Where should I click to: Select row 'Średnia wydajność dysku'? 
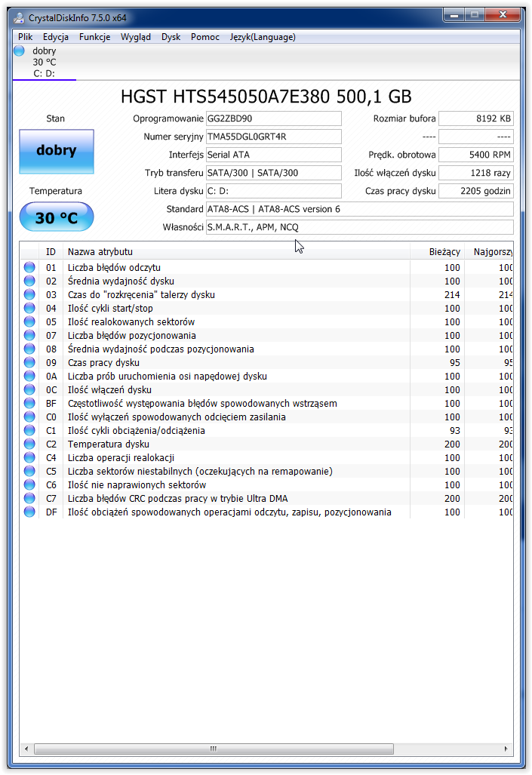click(266, 281)
